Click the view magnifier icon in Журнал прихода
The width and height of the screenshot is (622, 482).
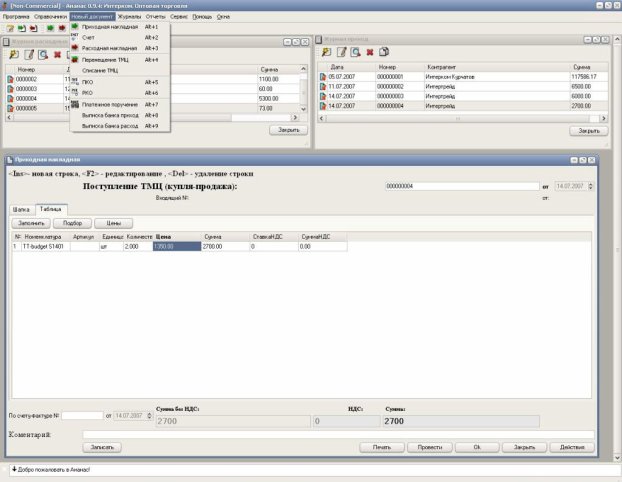[355, 52]
